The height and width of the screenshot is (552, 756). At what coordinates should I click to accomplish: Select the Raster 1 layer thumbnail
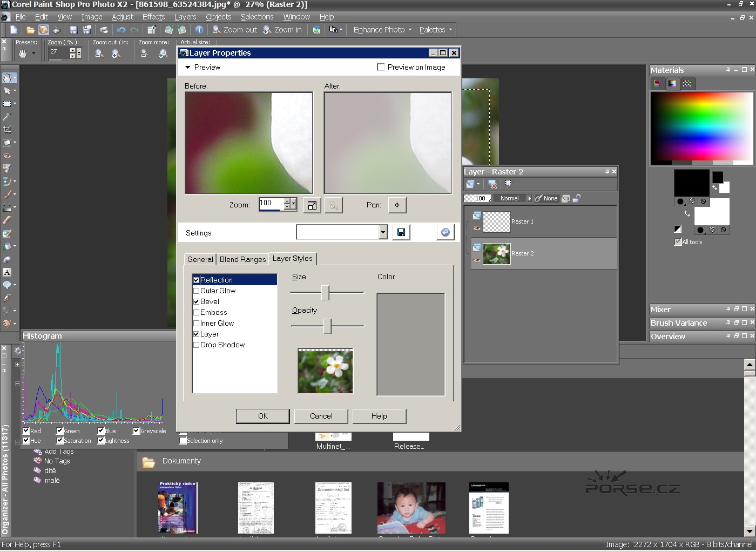pyautogui.click(x=497, y=221)
